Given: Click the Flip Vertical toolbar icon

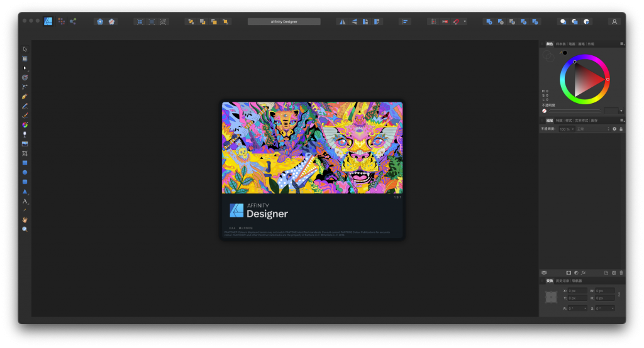Looking at the screenshot, I should (x=353, y=22).
